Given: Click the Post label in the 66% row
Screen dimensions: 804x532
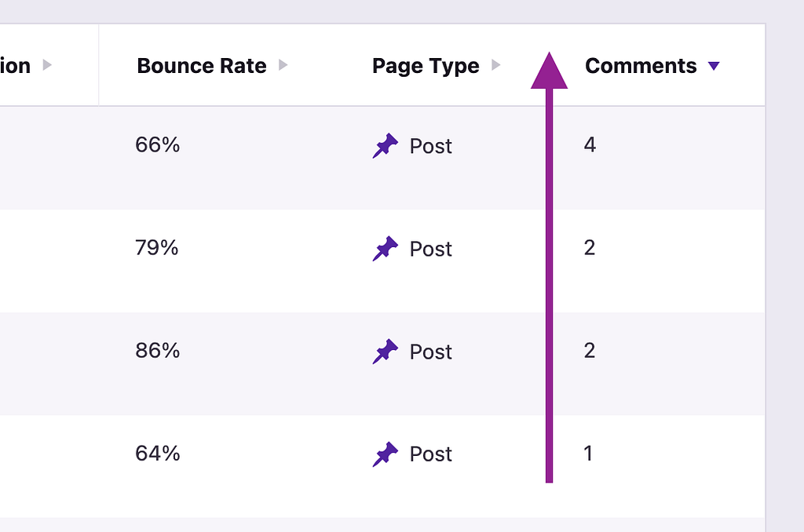Looking at the screenshot, I should (431, 147).
